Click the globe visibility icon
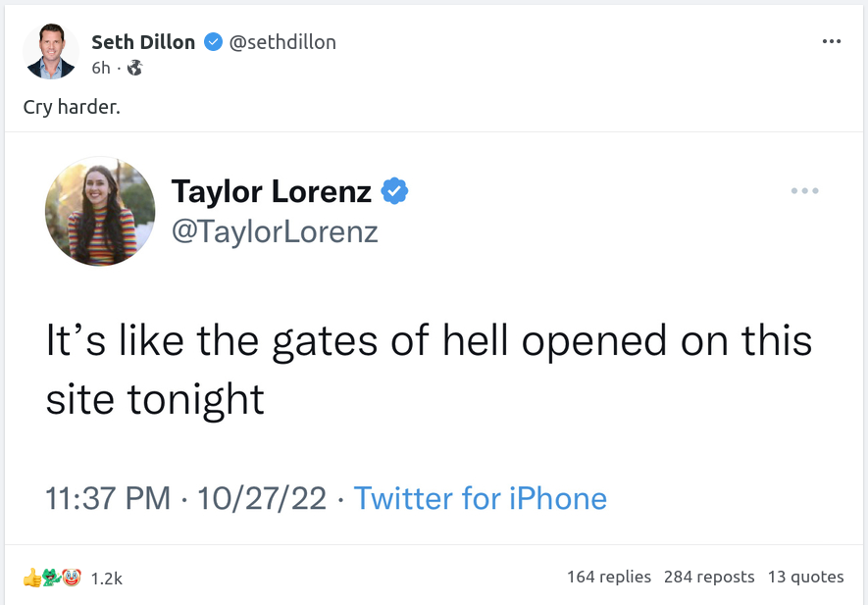The image size is (868, 605). pyautogui.click(x=135, y=69)
